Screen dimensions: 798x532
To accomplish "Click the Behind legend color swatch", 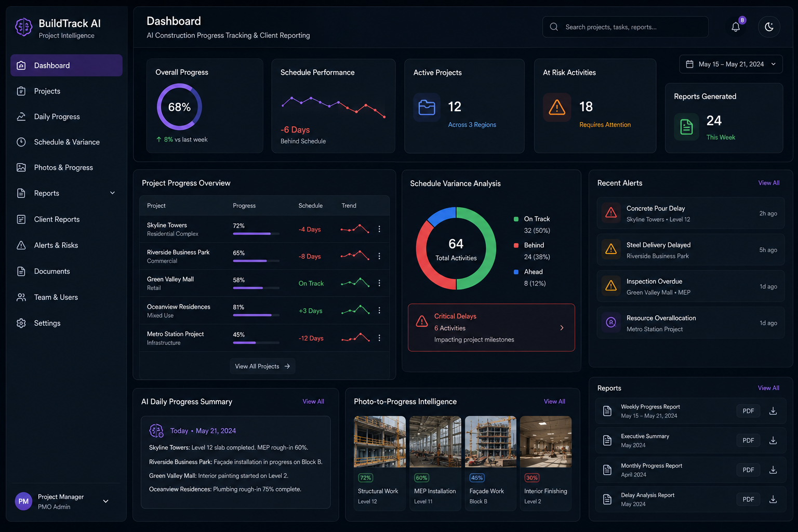I will (x=516, y=245).
